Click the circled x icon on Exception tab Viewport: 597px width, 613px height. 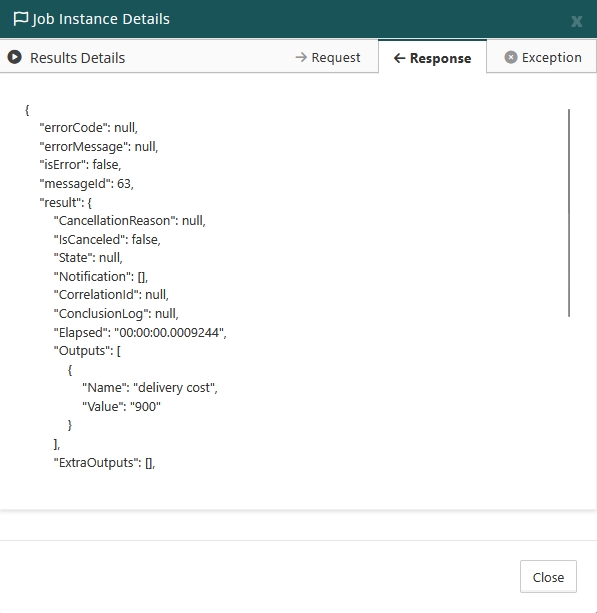click(x=511, y=57)
